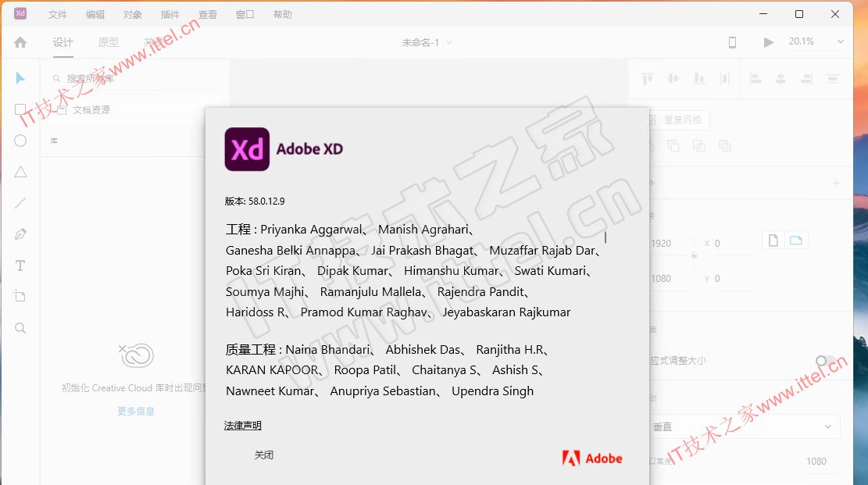868x485 pixels.
Task: Click the align center horizontally icon
Action: pos(780,79)
